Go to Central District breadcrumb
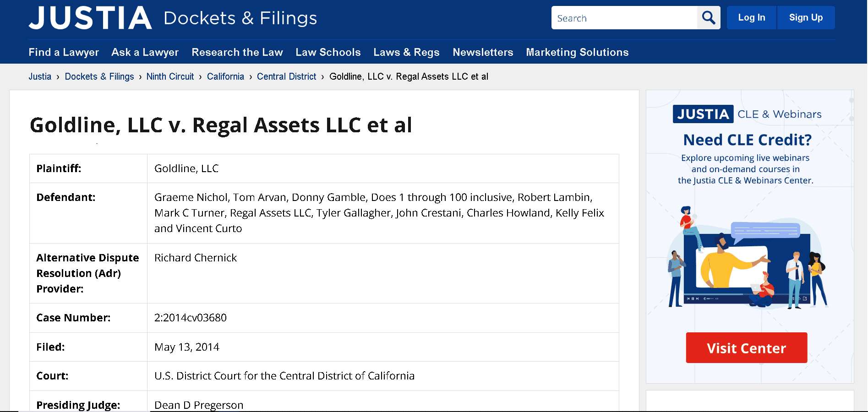Viewport: 868px width, 412px height. [287, 76]
